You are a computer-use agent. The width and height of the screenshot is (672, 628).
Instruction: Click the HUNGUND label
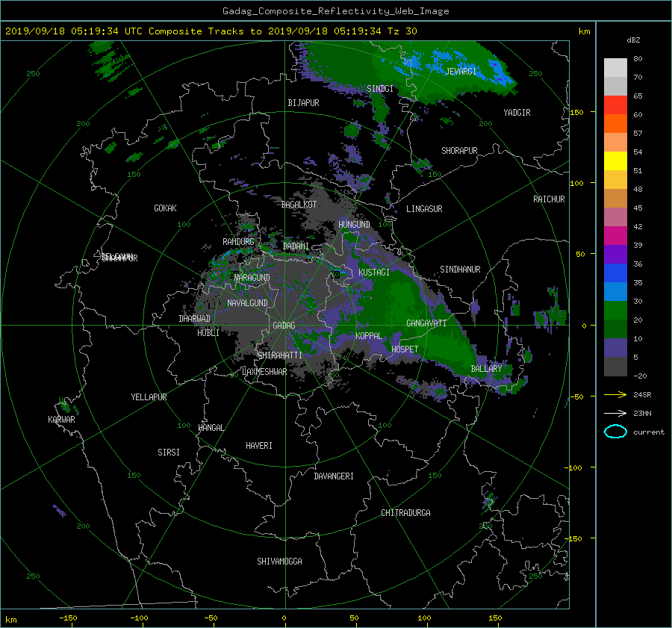point(354,225)
